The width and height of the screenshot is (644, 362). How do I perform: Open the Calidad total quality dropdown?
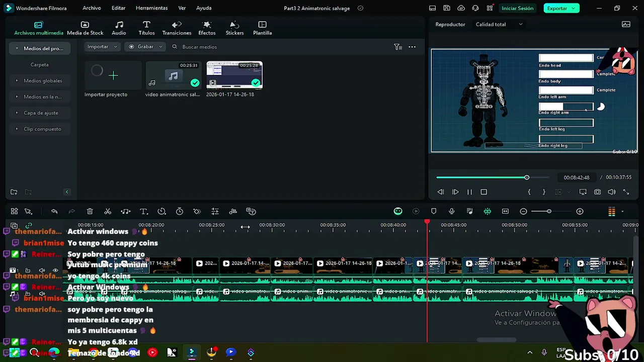tap(499, 24)
